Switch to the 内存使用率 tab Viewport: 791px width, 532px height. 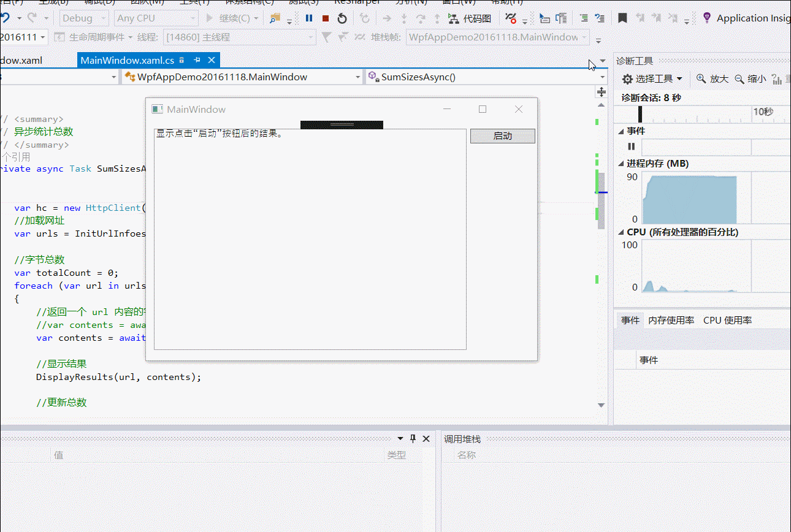(671, 320)
